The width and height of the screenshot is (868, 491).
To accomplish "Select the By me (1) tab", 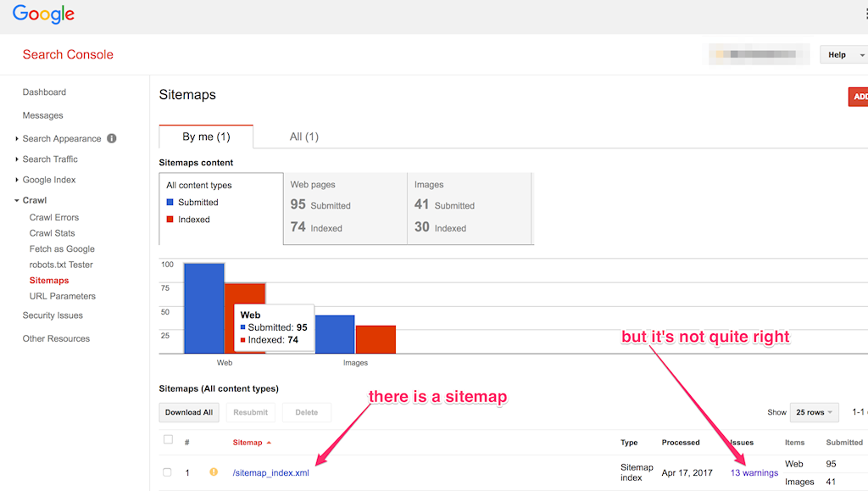I will 206,137.
